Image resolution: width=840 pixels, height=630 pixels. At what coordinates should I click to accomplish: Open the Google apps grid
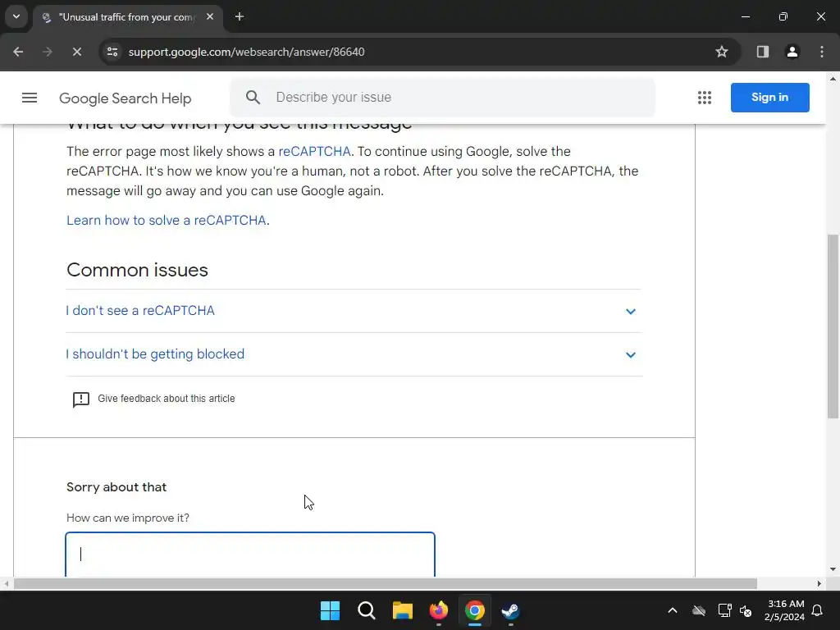tap(705, 98)
